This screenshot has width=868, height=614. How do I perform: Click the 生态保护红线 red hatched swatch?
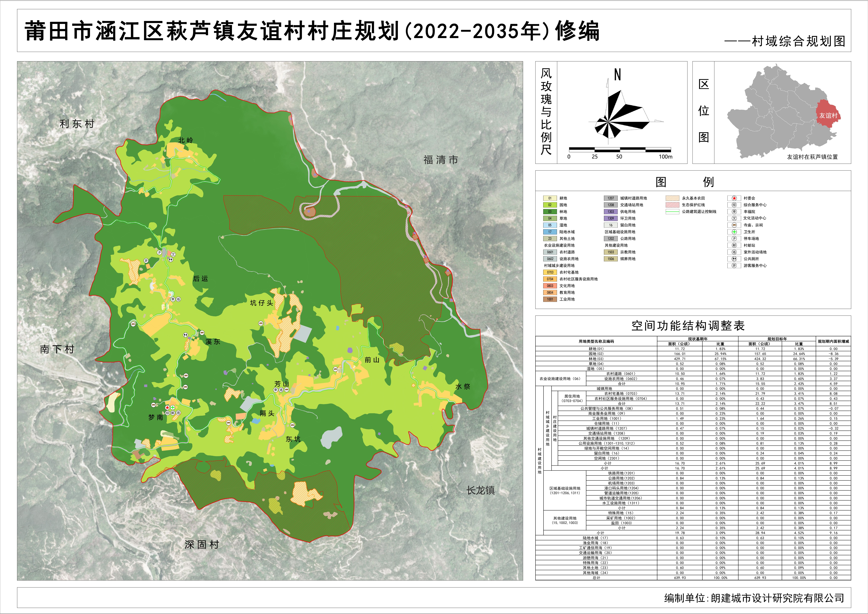[673, 205]
